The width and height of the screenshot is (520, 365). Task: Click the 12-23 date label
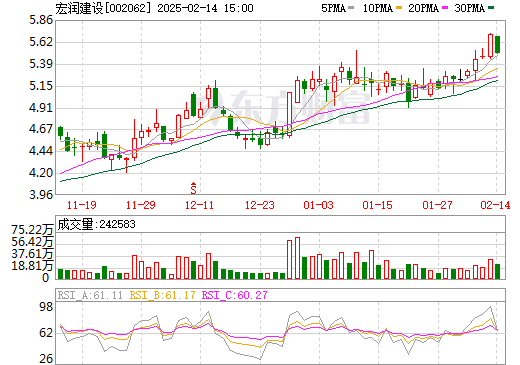tap(260, 205)
